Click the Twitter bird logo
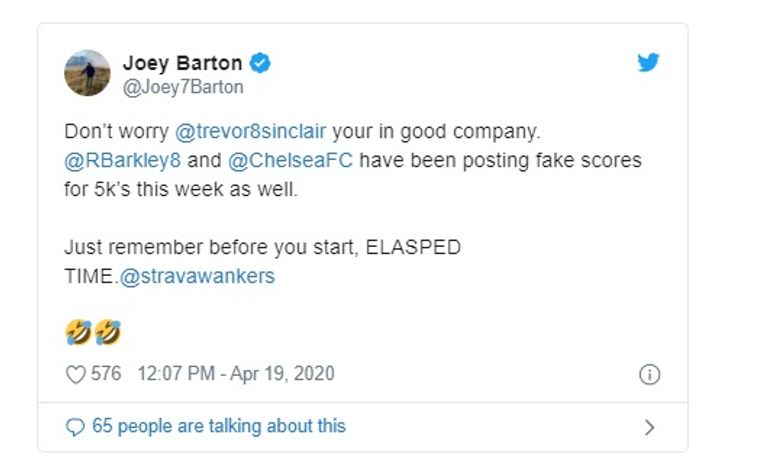 [648, 63]
